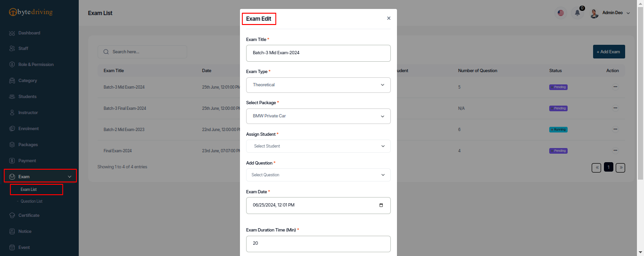Open the Select Package dropdown
The width and height of the screenshot is (644, 256).
318,116
